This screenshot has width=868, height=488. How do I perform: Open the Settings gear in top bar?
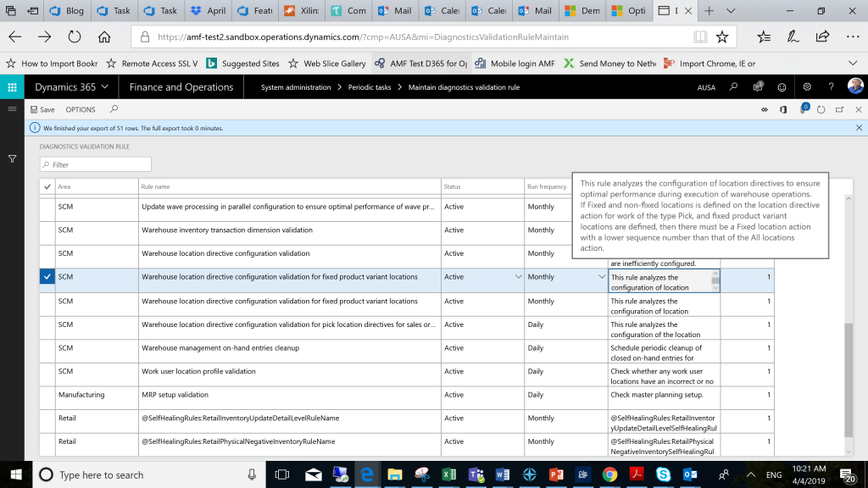pyautogui.click(x=806, y=87)
